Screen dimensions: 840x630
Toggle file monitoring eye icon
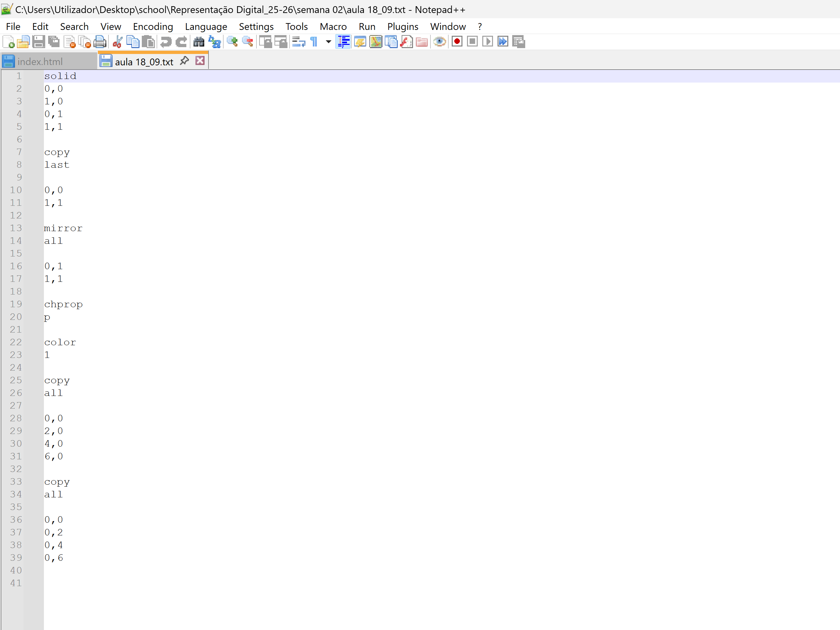coord(439,42)
